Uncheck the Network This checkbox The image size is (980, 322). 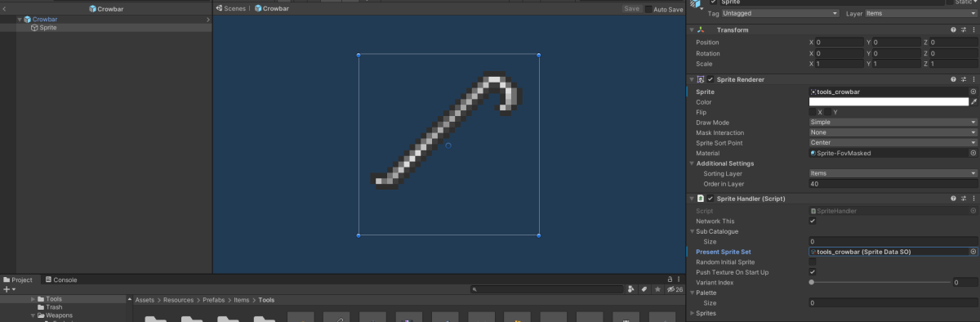coord(812,221)
